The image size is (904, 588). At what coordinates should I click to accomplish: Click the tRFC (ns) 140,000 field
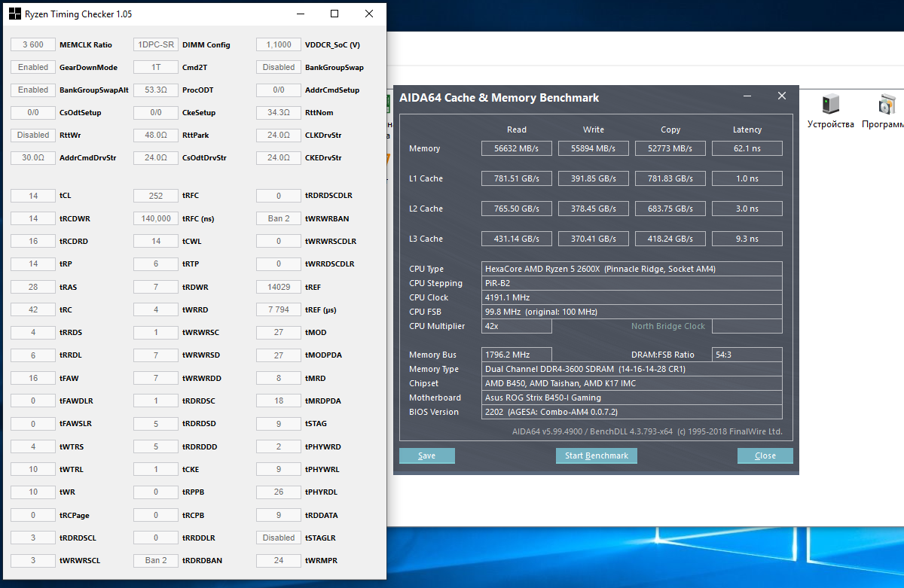point(156,218)
